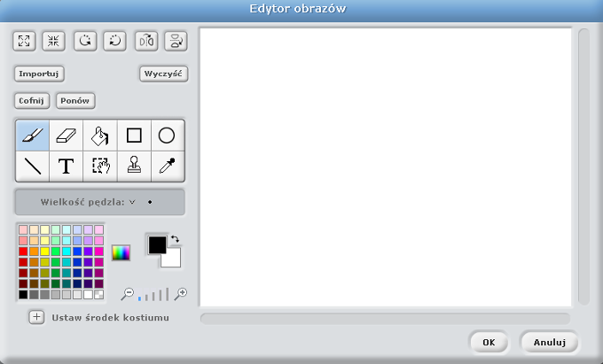Select the Fill bucket tool
This screenshot has height=364, width=603.
[100, 136]
